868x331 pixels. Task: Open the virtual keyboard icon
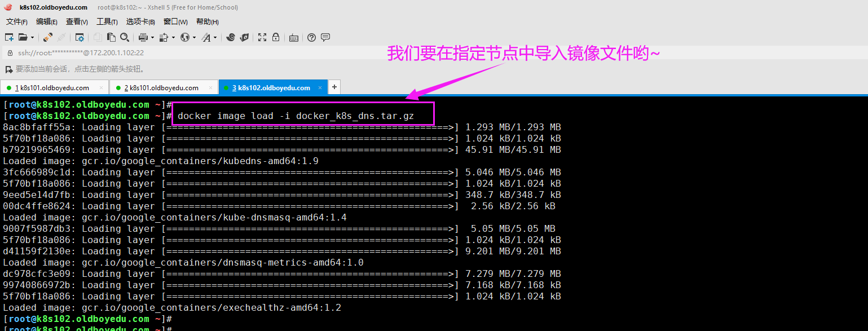[x=293, y=38]
